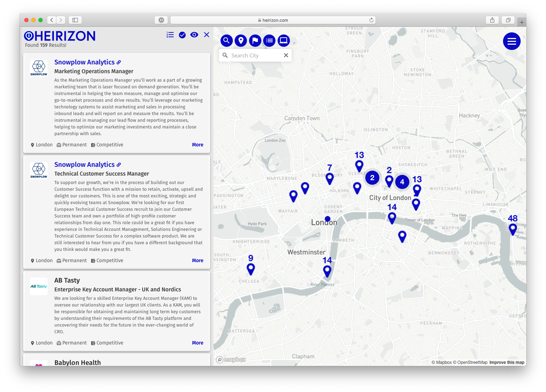Select the unlabeled pin south of the Thames near Bermondsey
546x392 pixels.
click(x=402, y=236)
